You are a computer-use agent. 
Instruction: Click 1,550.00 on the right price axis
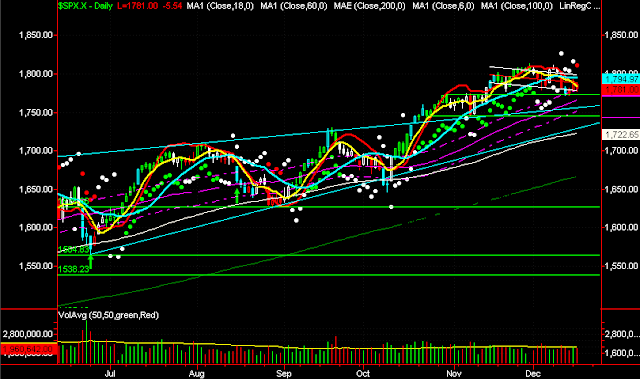coord(622,266)
